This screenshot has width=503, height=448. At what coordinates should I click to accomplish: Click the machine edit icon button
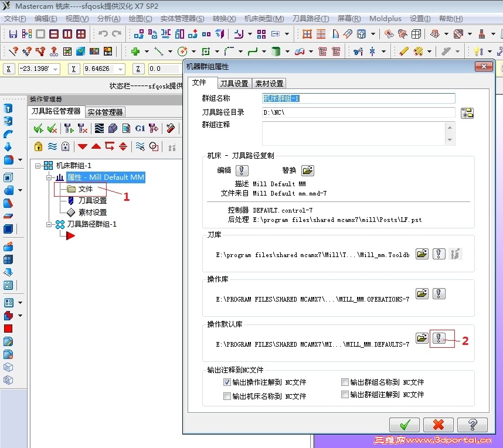pos(242,170)
